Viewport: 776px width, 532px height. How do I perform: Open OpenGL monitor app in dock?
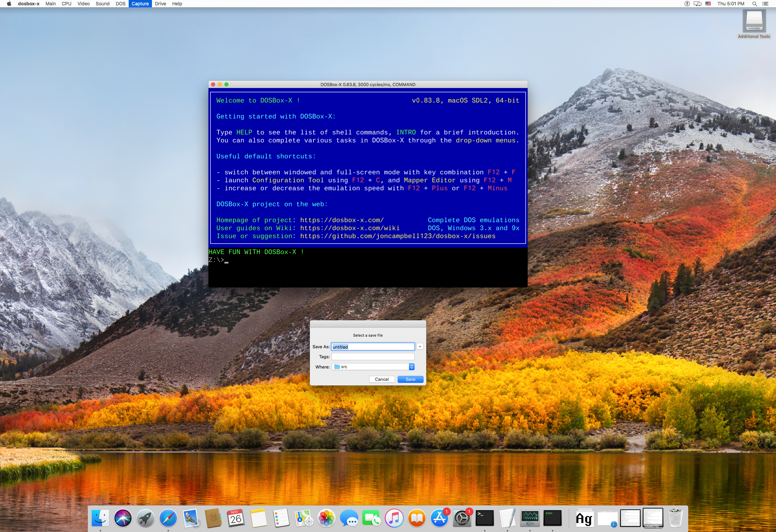(x=530, y=518)
